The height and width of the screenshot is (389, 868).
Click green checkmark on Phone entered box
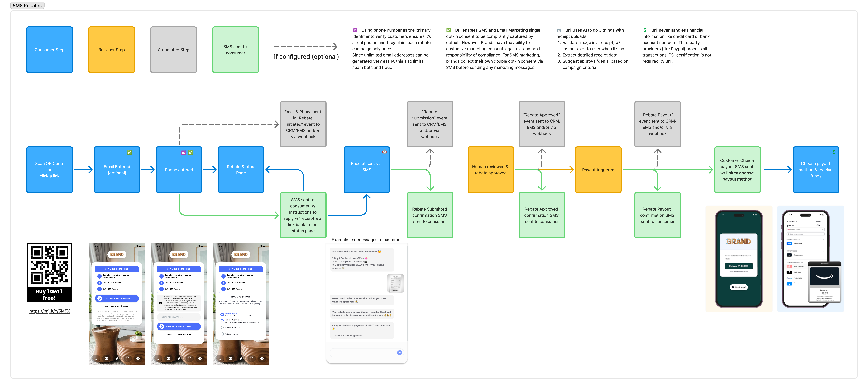point(191,152)
